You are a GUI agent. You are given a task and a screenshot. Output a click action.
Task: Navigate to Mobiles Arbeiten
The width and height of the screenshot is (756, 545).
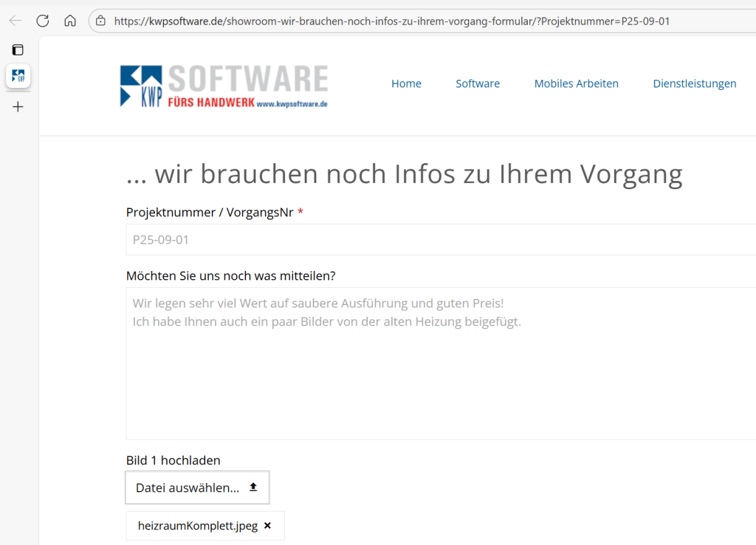[x=576, y=83]
